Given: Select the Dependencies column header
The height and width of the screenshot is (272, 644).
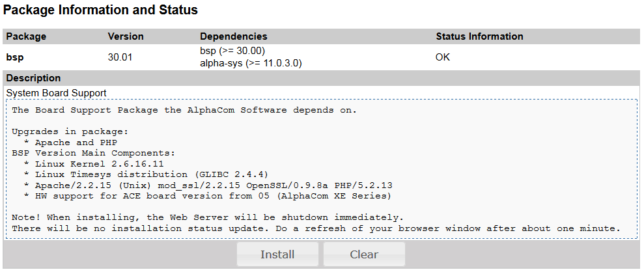Looking at the screenshot, I should 233,36.
